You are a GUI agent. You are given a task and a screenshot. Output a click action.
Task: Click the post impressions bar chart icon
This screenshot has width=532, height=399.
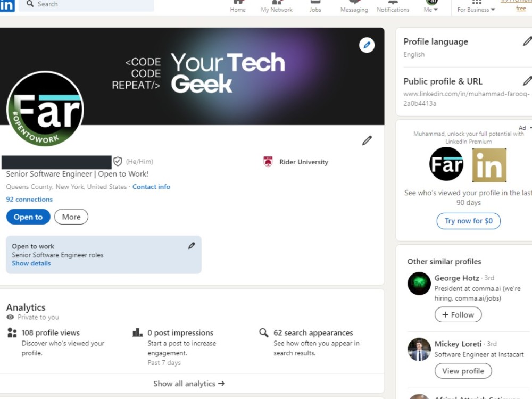(137, 332)
